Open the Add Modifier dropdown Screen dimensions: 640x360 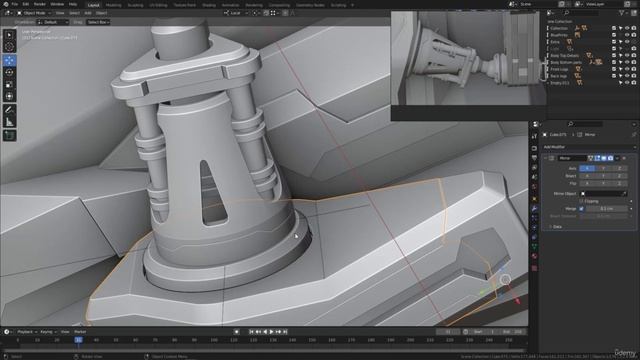(x=589, y=147)
